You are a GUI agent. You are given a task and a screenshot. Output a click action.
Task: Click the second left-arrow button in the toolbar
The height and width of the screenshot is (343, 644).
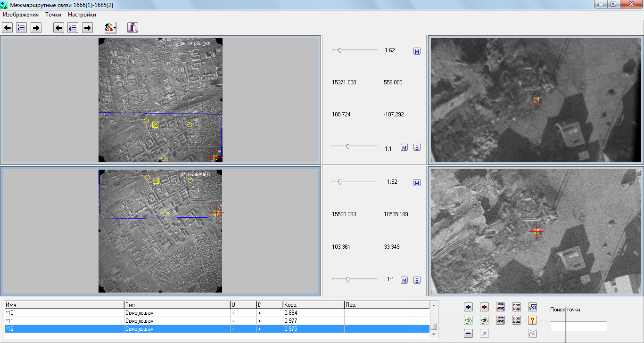[x=58, y=28]
